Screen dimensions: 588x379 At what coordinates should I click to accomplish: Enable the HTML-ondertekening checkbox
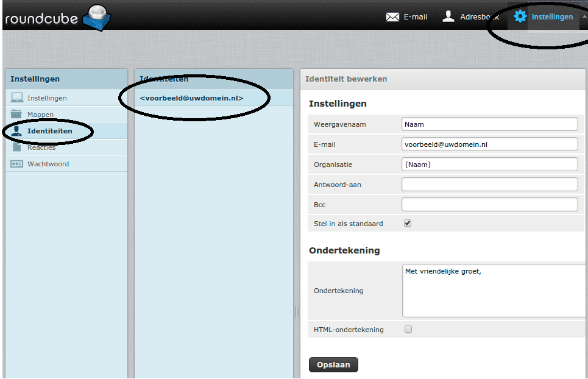tap(408, 330)
